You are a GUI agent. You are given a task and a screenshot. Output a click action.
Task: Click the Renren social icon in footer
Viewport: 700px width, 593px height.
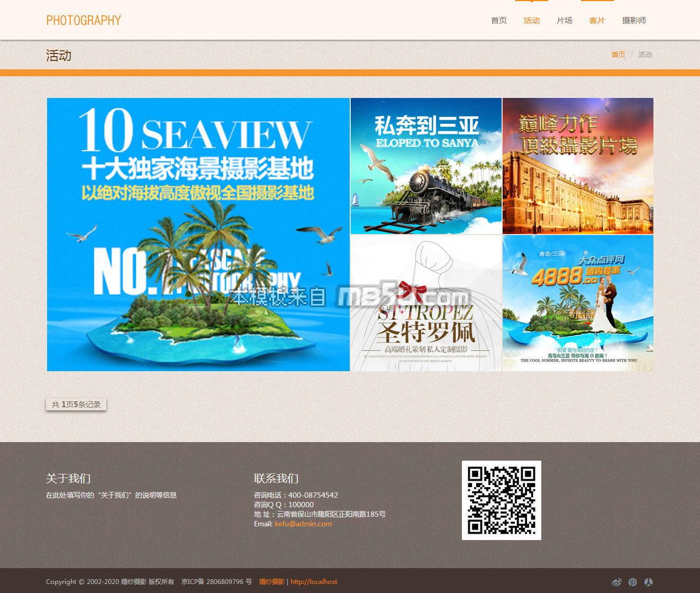648,582
